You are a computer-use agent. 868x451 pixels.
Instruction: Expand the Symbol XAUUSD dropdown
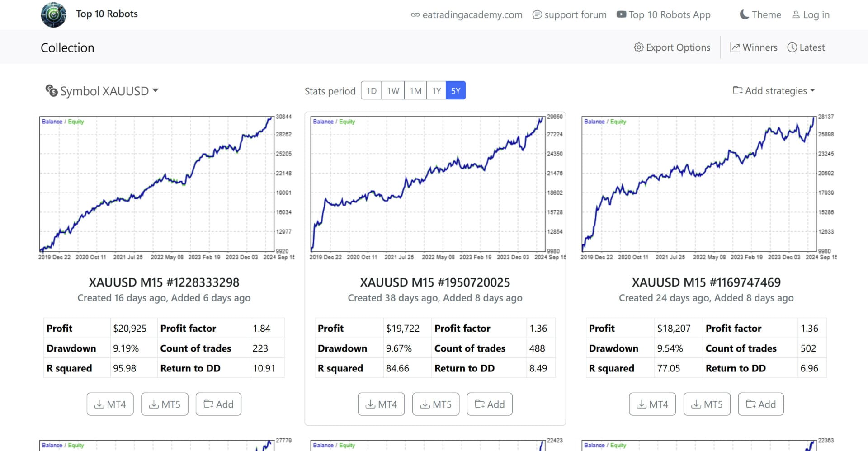click(102, 91)
